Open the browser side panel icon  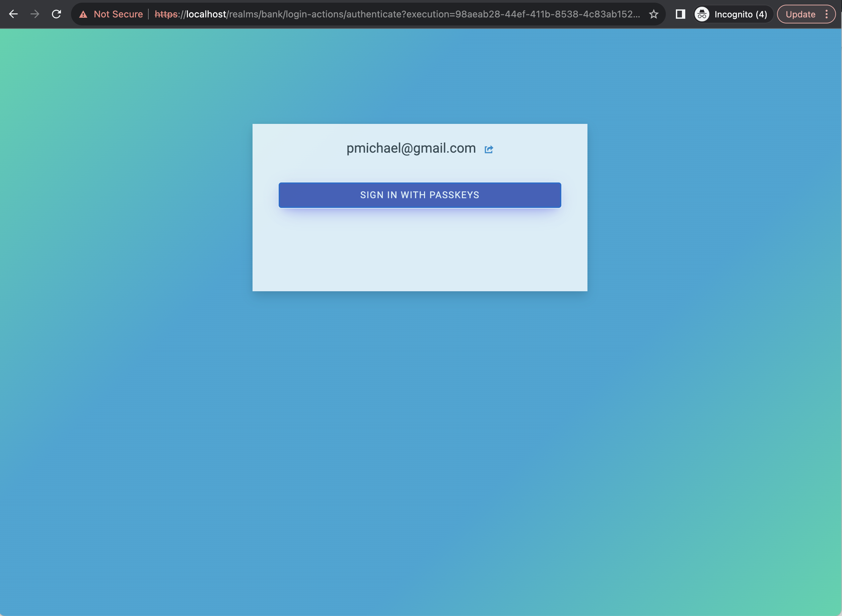click(x=680, y=14)
